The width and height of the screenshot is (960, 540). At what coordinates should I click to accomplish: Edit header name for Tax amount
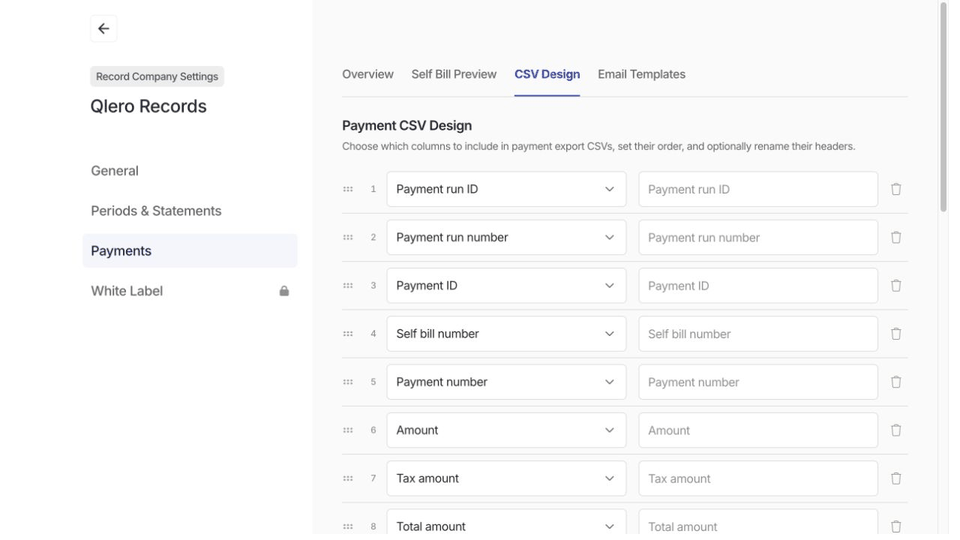pyautogui.click(x=758, y=479)
